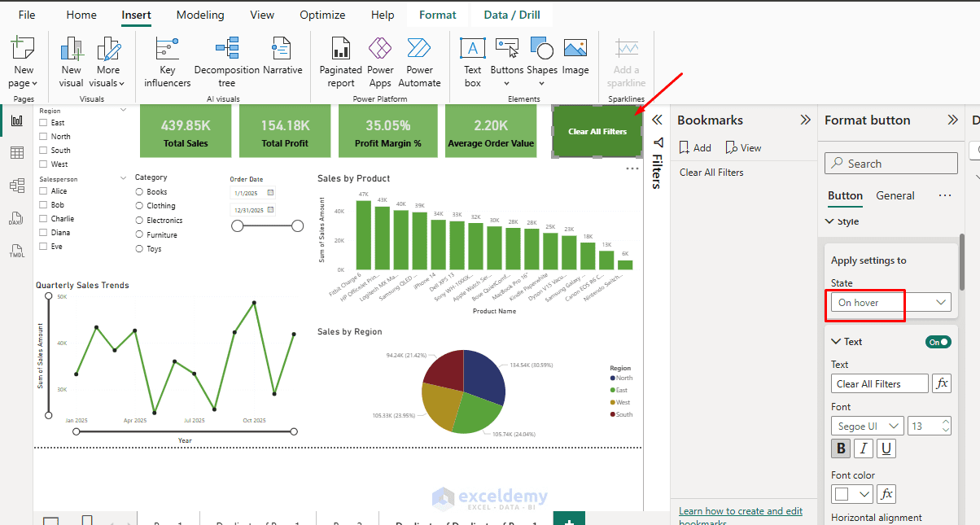The height and width of the screenshot is (525, 980).
Task: Click Order Date slider right handle
Action: pos(298,225)
